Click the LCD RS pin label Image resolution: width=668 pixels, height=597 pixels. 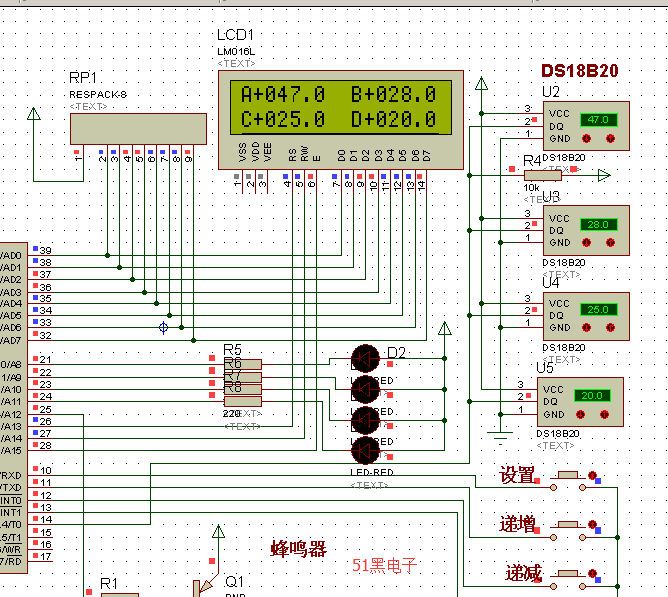coord(292,155)
